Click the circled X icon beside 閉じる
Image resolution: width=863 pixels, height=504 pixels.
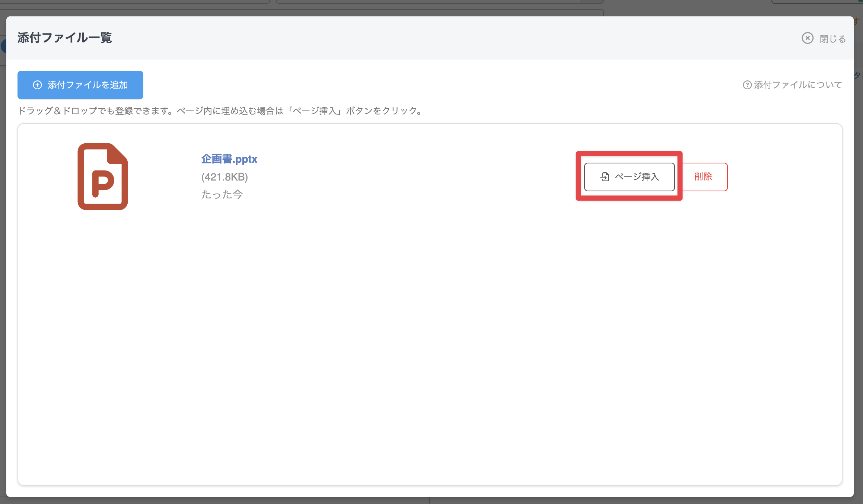click(x=808, y=38)
